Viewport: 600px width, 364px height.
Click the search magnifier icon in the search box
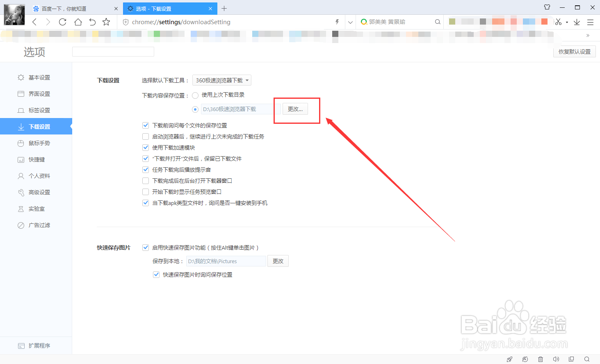pos(438,22)
